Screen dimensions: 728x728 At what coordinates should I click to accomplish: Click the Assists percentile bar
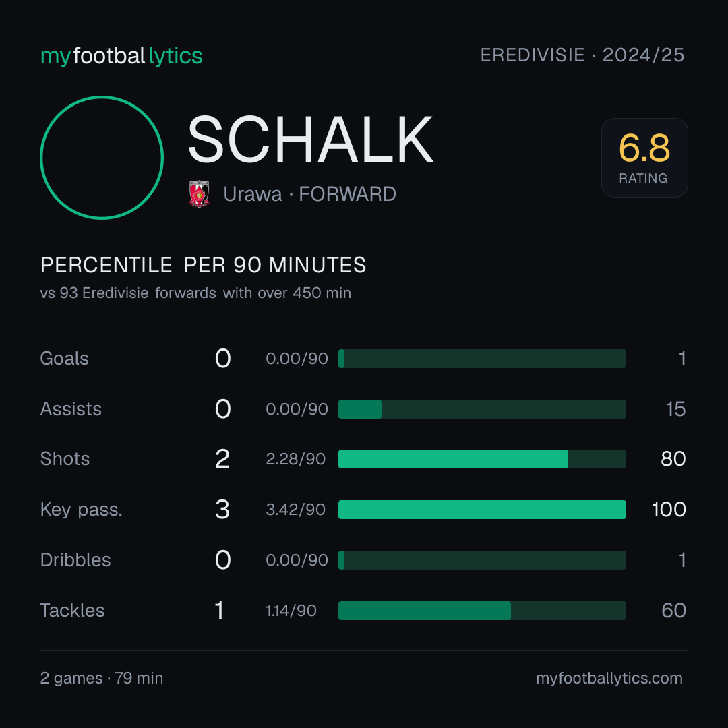point(482,409)
